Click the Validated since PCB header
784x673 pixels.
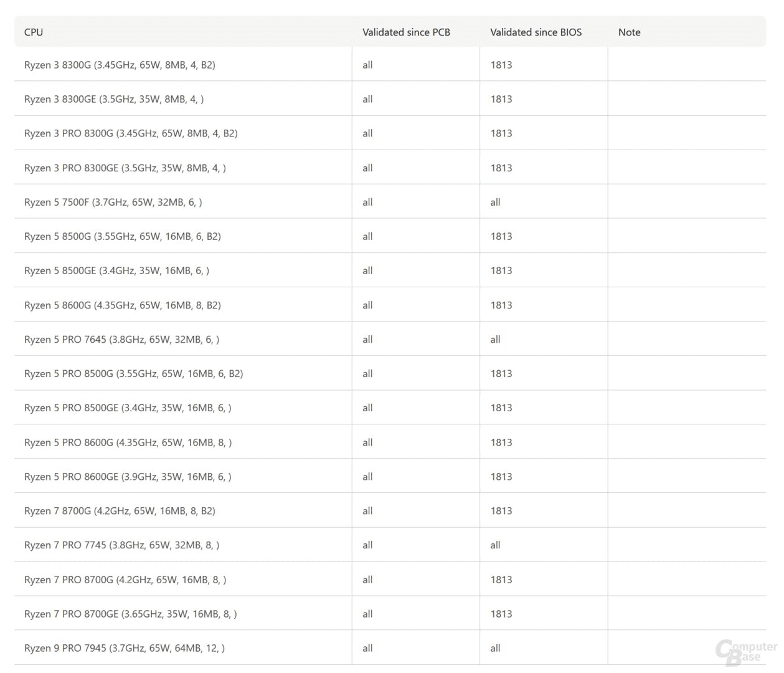click(406, 32)
